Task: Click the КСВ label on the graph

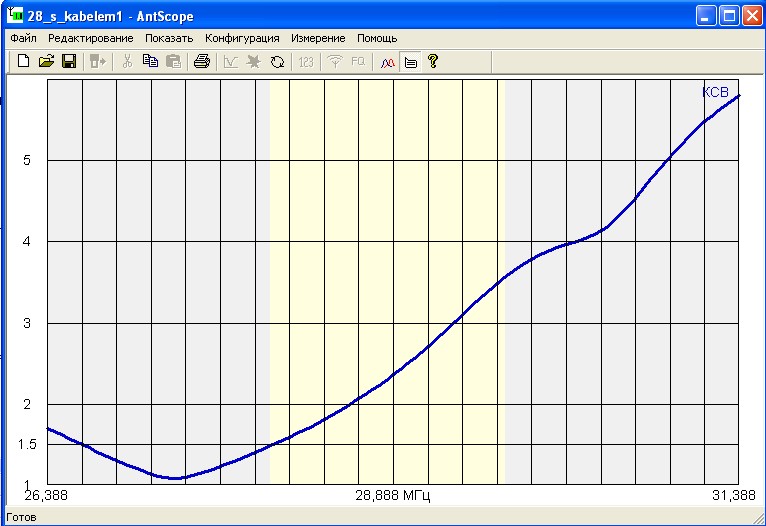Action: (715, 93)
